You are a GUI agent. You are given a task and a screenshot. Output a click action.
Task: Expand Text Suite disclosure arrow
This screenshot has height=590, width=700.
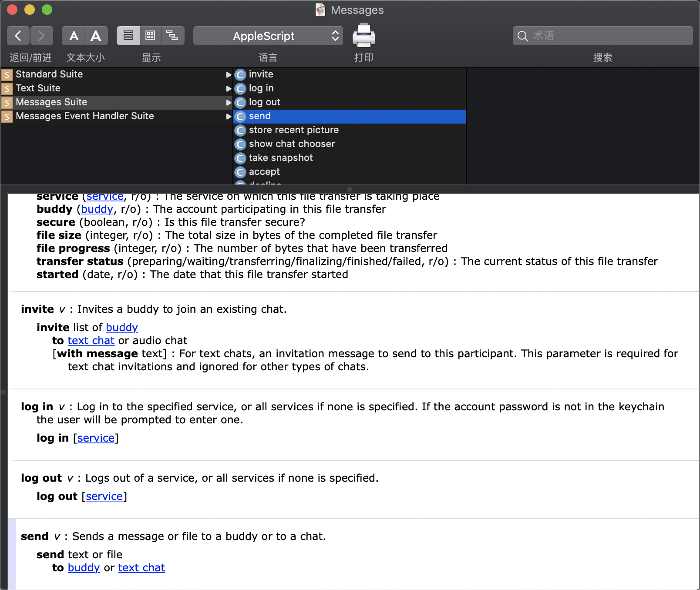click(x=229, y=89)
